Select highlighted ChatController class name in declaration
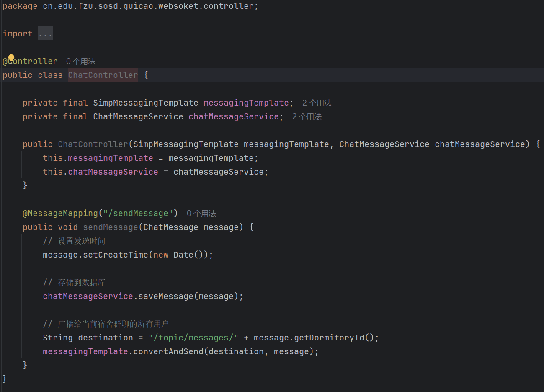Screen dimensions: 544x392 (x=103, y=75)
